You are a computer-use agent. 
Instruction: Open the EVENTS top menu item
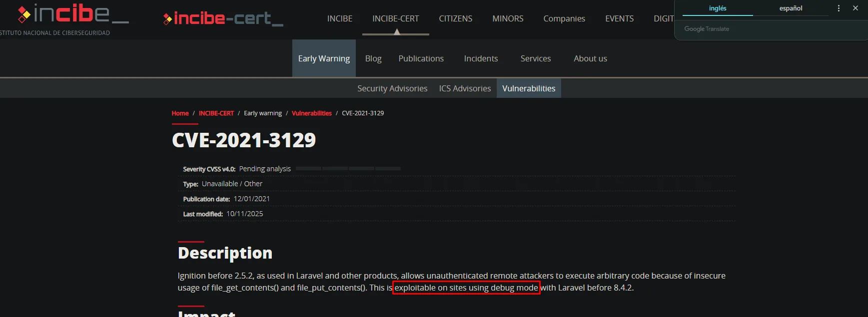point(619,18)
